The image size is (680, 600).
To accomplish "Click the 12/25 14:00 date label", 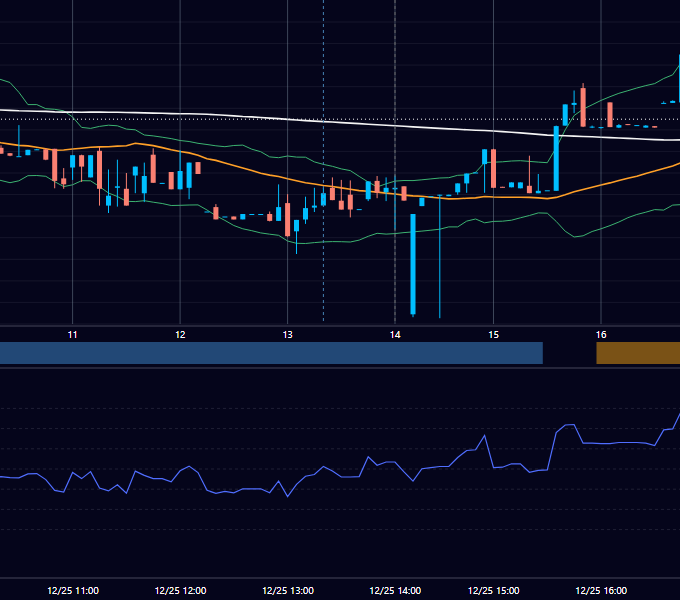I will pyautogui.click(x=395, y=590).
